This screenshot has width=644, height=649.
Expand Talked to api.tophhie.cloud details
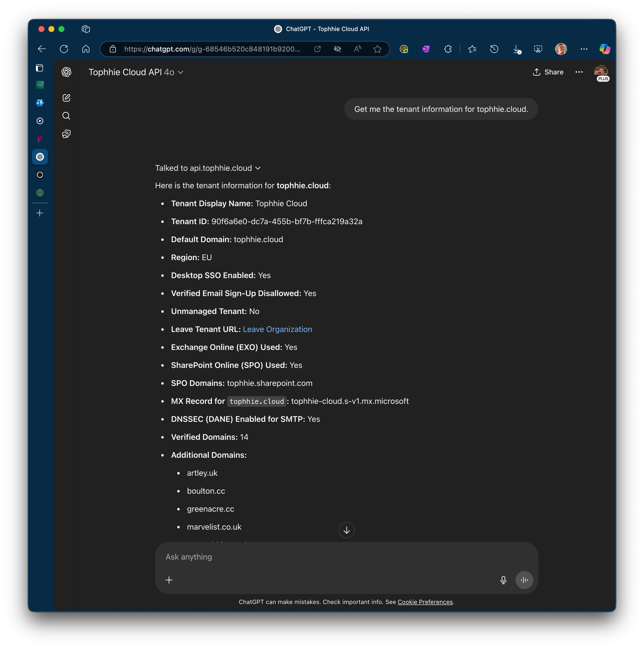(x=208, y=168)
